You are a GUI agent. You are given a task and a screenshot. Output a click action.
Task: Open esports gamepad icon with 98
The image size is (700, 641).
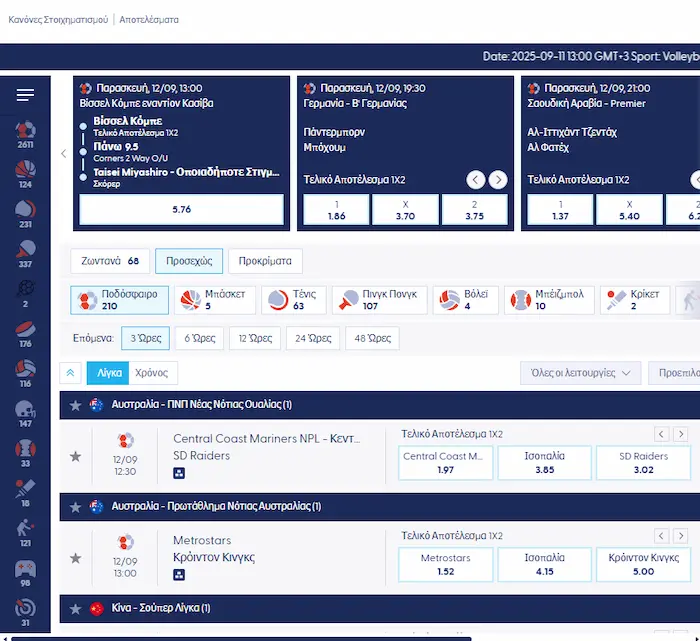(25, 570)
